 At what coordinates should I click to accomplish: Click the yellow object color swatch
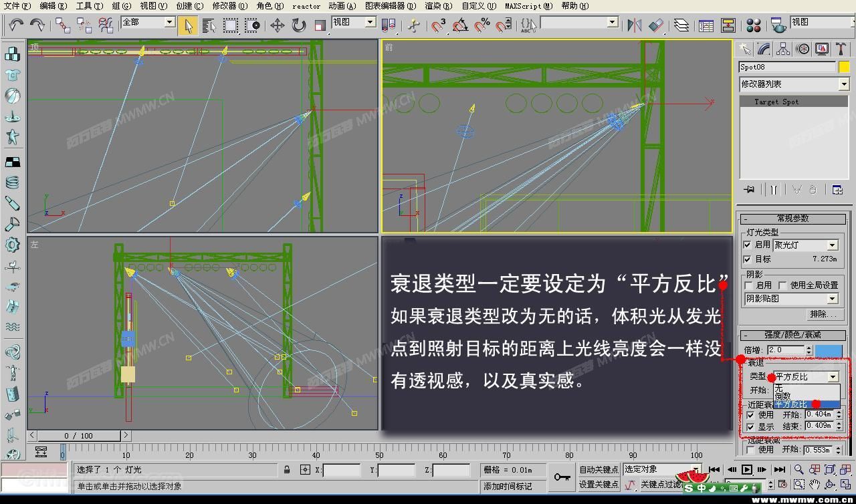click(x=844, y=67)
